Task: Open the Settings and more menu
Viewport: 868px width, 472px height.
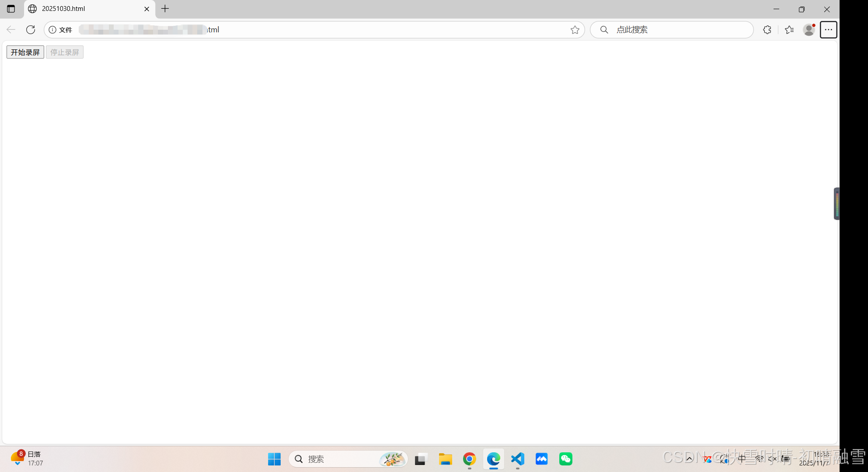Action: click(x=828, y=30)
